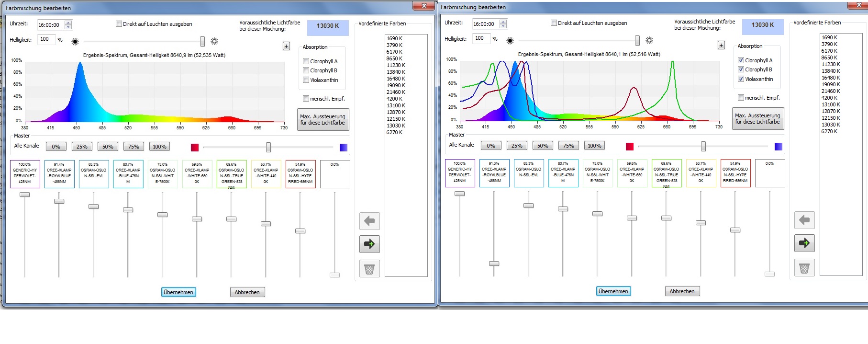Click the trash bin icon in right dialog
Viewport: 868px width, 344px height.
[804, 268]
